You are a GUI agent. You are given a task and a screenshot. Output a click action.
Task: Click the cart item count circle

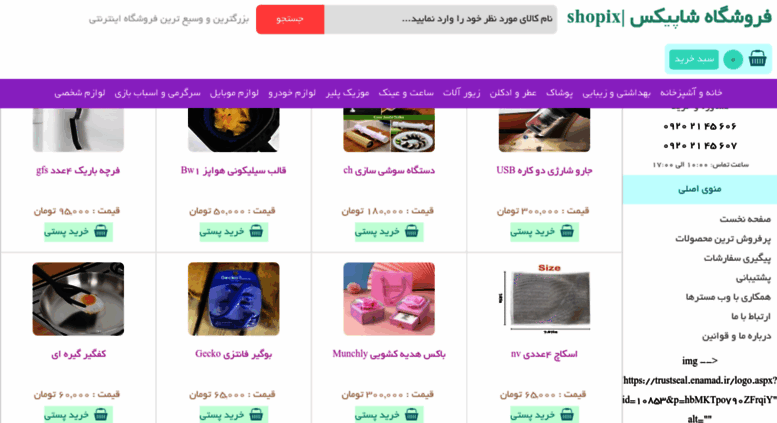pyautogui.click(x=732, y=59)
